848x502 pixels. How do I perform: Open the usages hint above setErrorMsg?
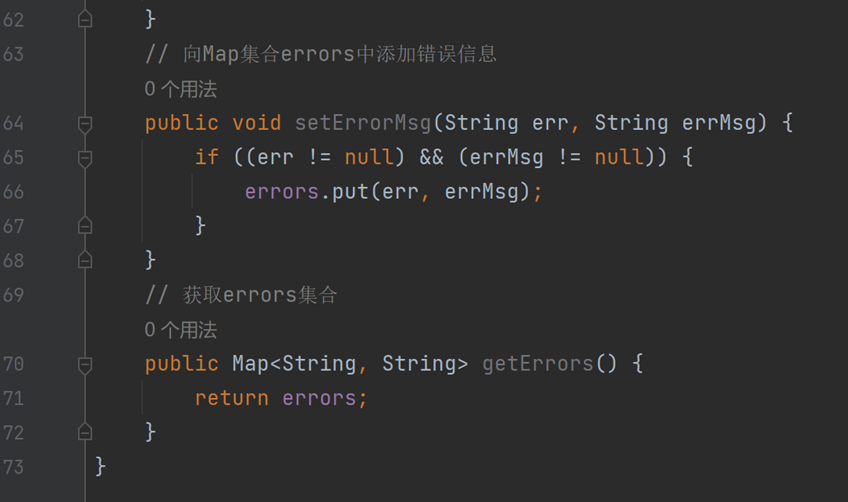tap(181, 89)
